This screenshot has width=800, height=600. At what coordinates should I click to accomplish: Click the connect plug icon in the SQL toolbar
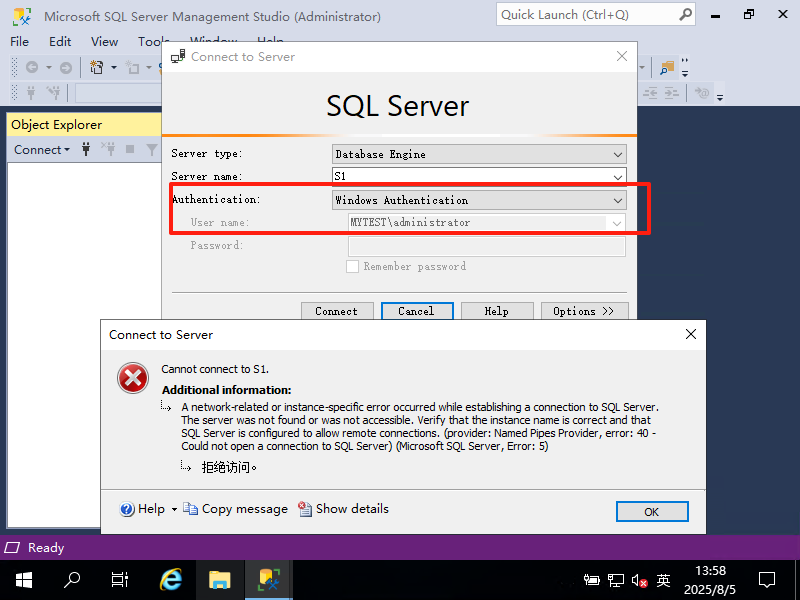pos(31,93)
